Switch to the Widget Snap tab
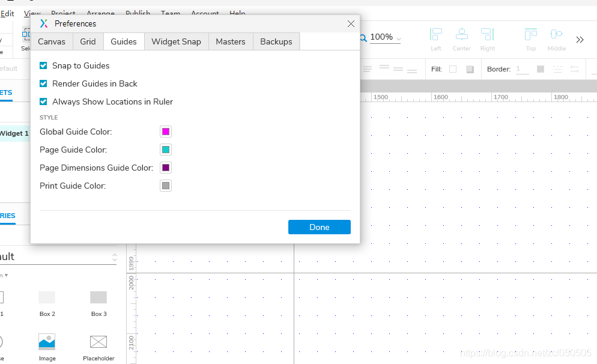This screenshot has height=364, width=597. (x=177, y=41)
